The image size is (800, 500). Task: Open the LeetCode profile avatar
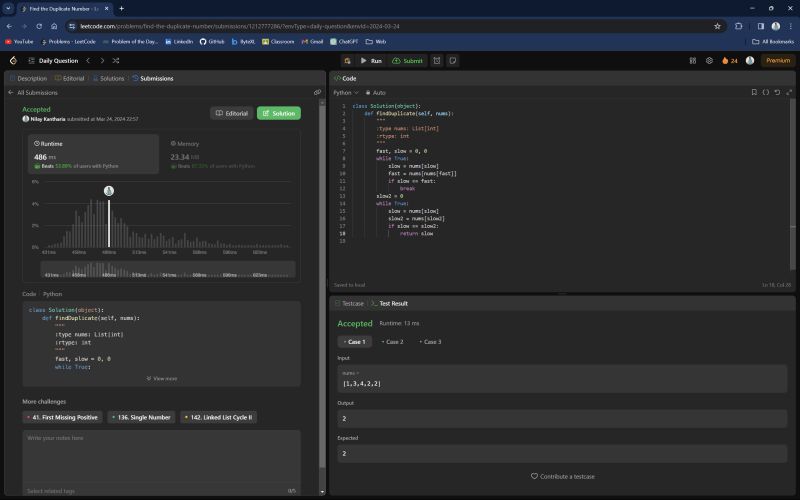pyautogui.click(x=750, y=60)
